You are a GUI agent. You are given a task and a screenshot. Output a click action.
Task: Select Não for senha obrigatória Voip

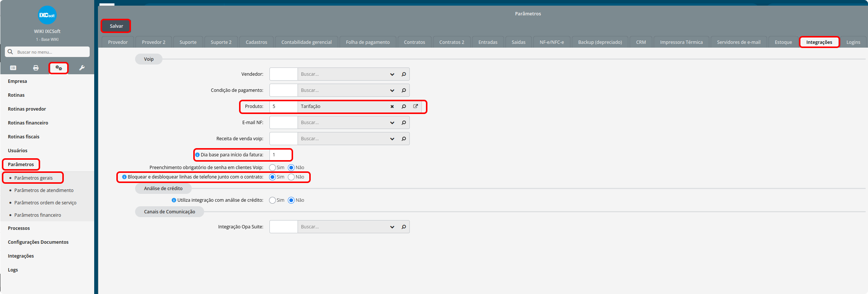(x=291, y=168)
